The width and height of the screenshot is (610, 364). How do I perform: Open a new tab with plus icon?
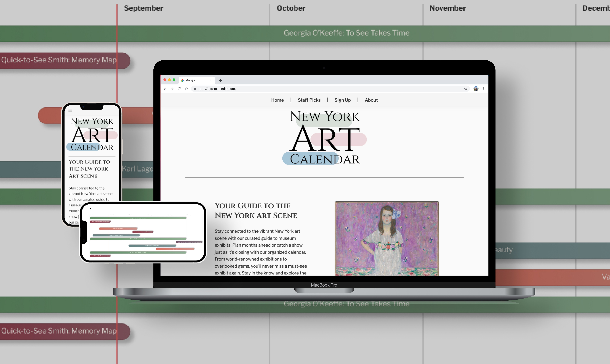point(220,80)
